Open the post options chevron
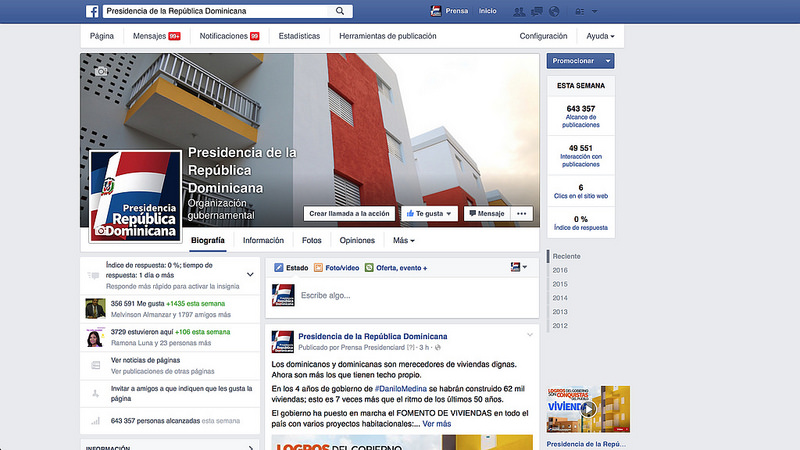This screenshot has width=800, height=450. point(530,335)
